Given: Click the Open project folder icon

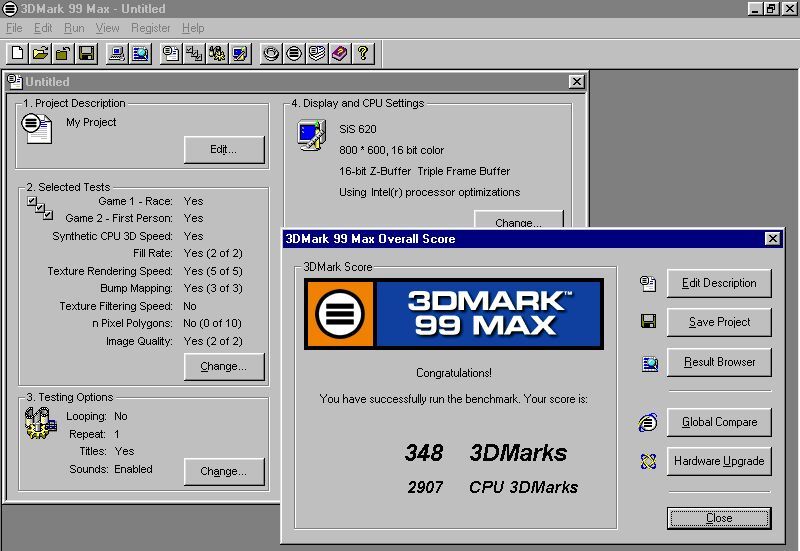Looking at the screenshot, I should (x=40, y=54).
